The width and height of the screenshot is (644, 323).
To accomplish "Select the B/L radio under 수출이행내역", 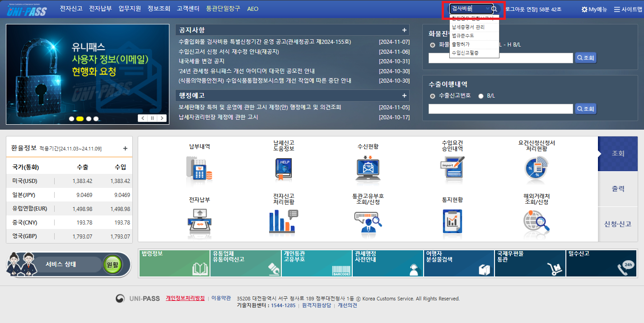I will coord(481,96).
